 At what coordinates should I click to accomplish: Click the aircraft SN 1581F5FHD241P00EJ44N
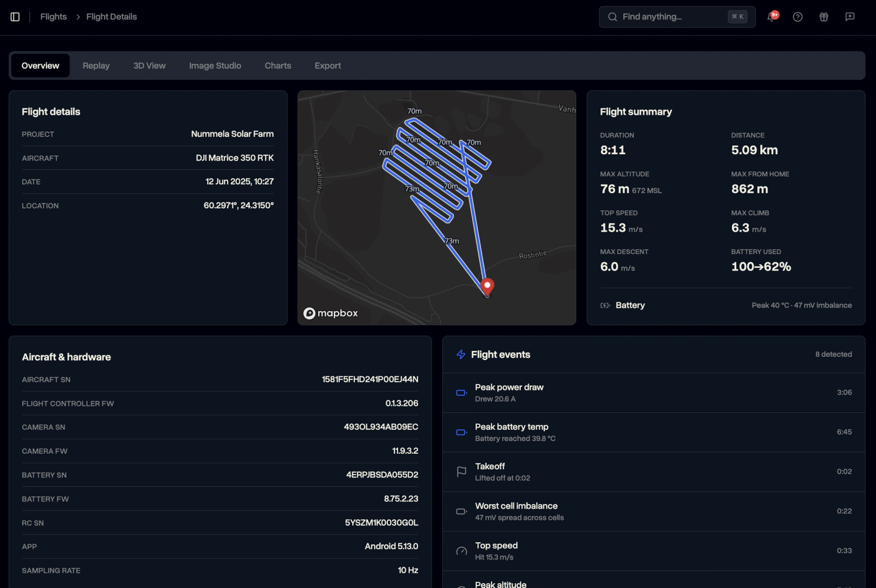[x=370, y=379]
